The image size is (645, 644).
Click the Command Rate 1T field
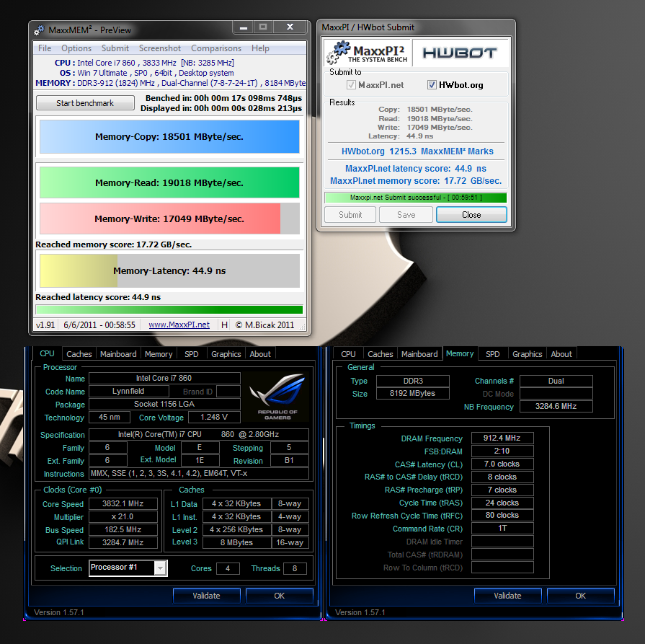click(x=502, y=528)
